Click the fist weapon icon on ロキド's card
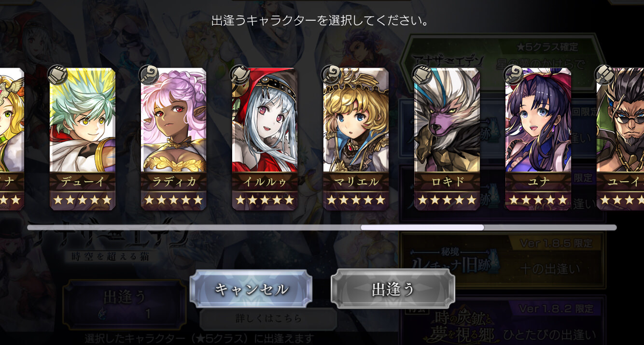This screenshot has width=644, height=345. (422, 74)
